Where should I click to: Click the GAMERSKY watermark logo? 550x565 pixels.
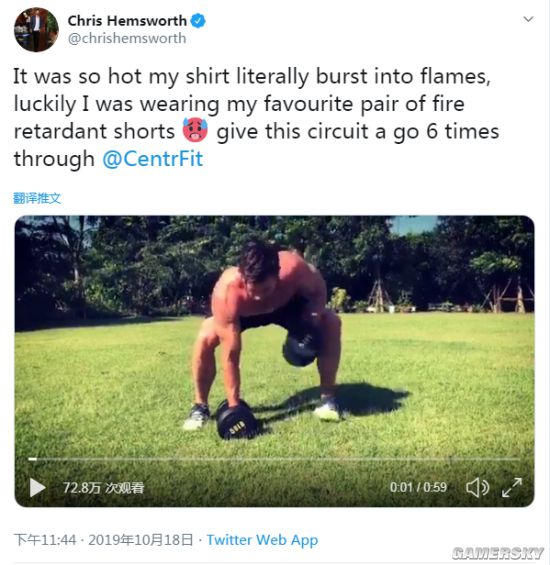[498, 553]
